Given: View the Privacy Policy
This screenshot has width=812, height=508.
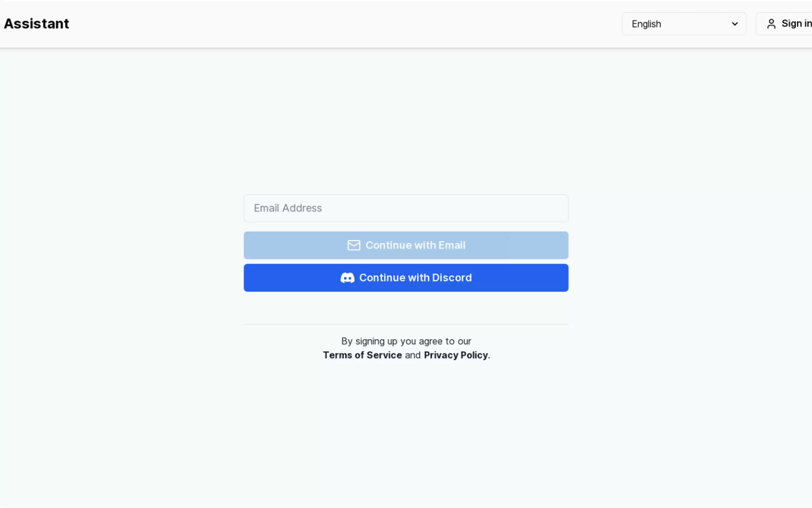Looking at the screenshot, I should [x=456, y=355].
